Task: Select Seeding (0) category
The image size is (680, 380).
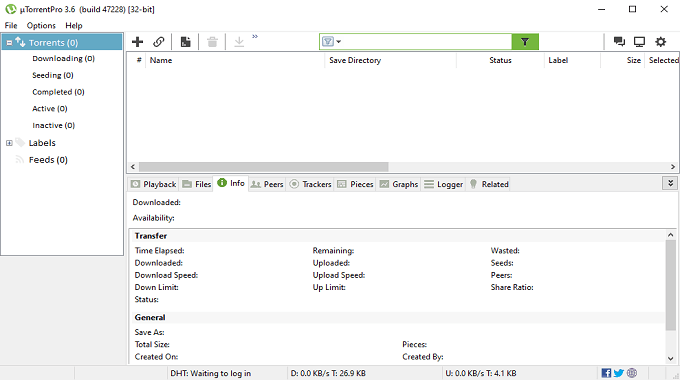Action: click(x=53, y=75)
